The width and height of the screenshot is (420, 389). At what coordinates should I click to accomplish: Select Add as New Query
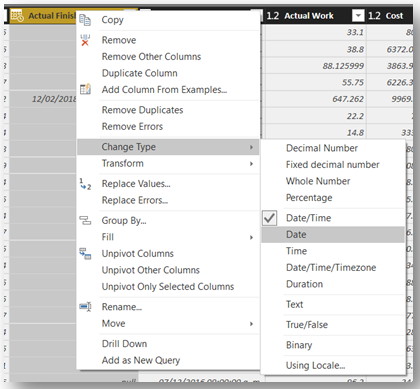pos(168,360)
